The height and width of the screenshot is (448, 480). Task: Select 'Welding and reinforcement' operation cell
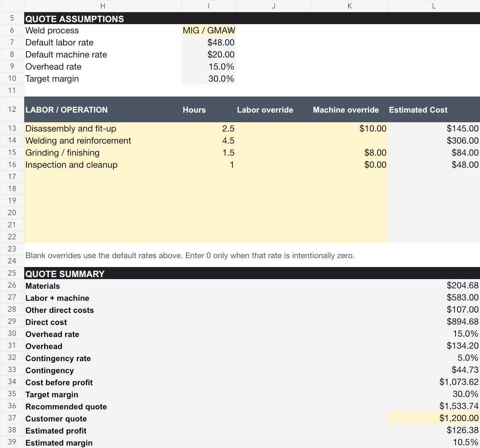coord(103,141)
